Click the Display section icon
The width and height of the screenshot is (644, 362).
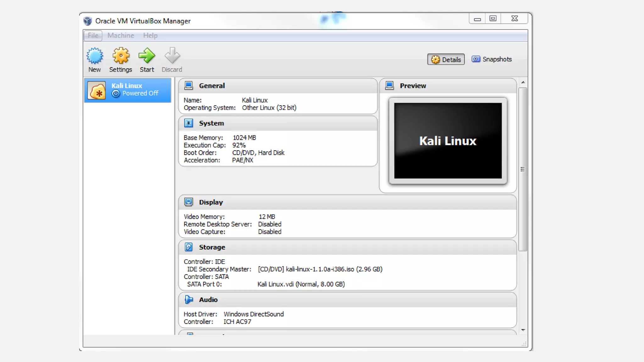pyautogui.click(x=189, y=202)
